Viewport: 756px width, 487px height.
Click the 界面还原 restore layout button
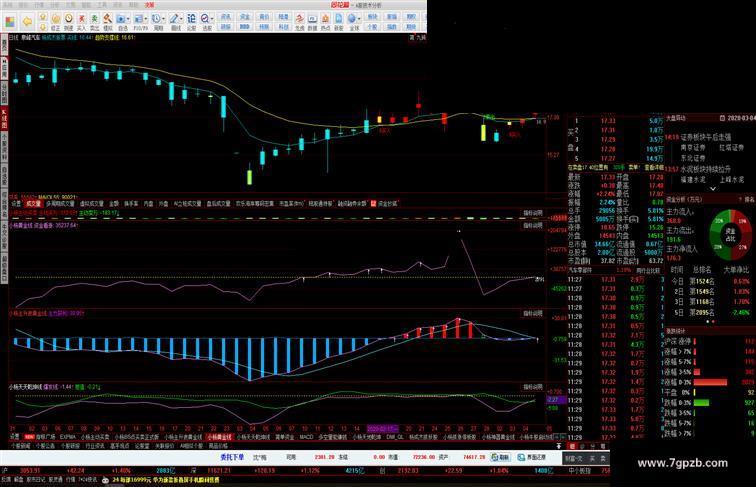coord(532,457)
